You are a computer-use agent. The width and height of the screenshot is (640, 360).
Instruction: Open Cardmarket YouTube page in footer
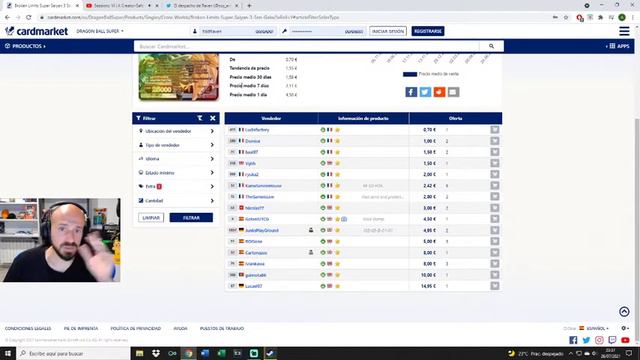click(x=625, y=340)
